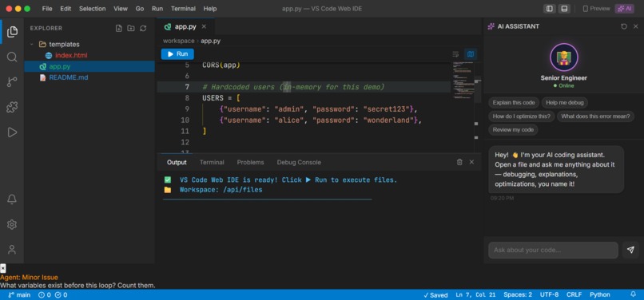
Task: Switch to the Output panel tab
Action: click(177, 163)
